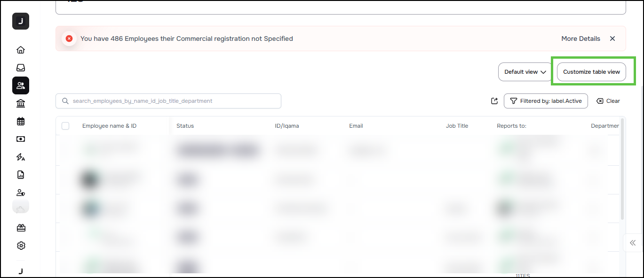Viewport: 644px width, 278px height.
Task: Click the Status column header
Action: [185, 126]
